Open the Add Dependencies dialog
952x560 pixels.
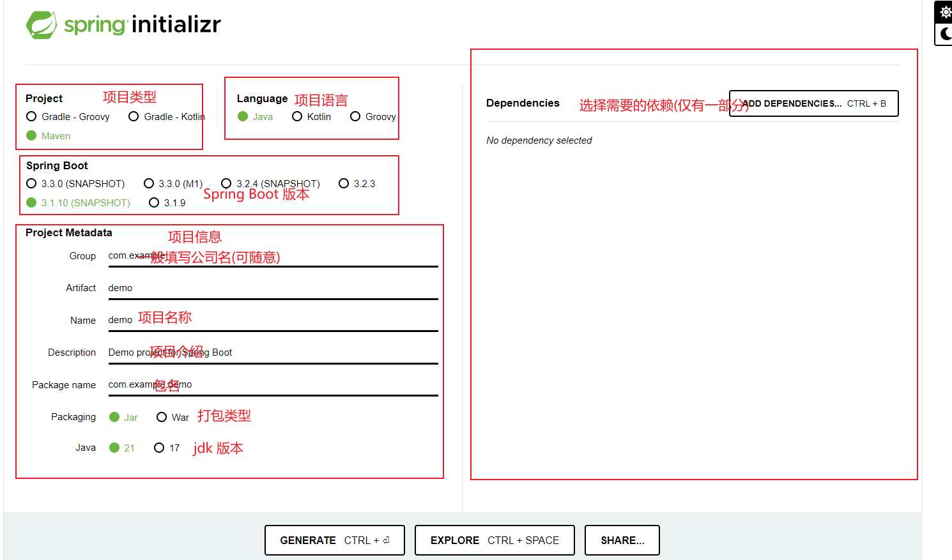point(813,103)
